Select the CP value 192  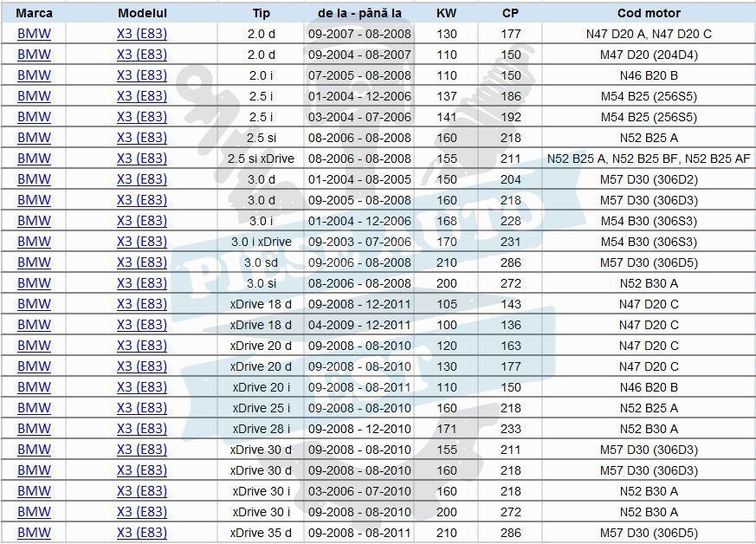click(510, 117)
